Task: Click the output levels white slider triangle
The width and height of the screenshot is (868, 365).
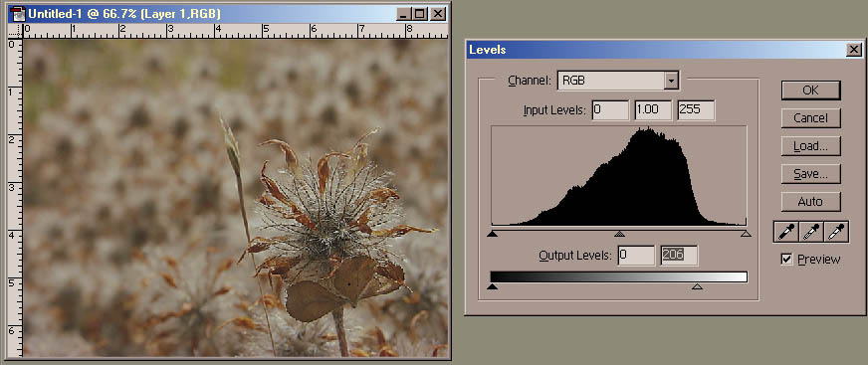Action: (x=698, y=285)
